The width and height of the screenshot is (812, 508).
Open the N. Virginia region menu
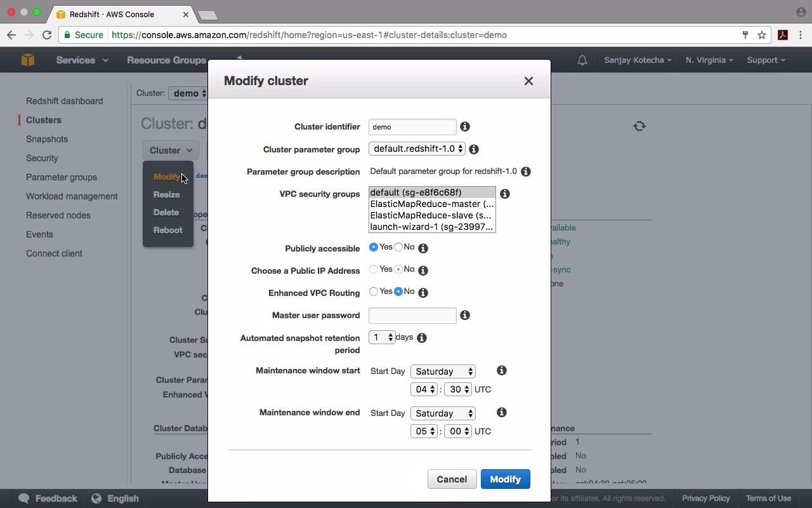click(x=709, y=60)
